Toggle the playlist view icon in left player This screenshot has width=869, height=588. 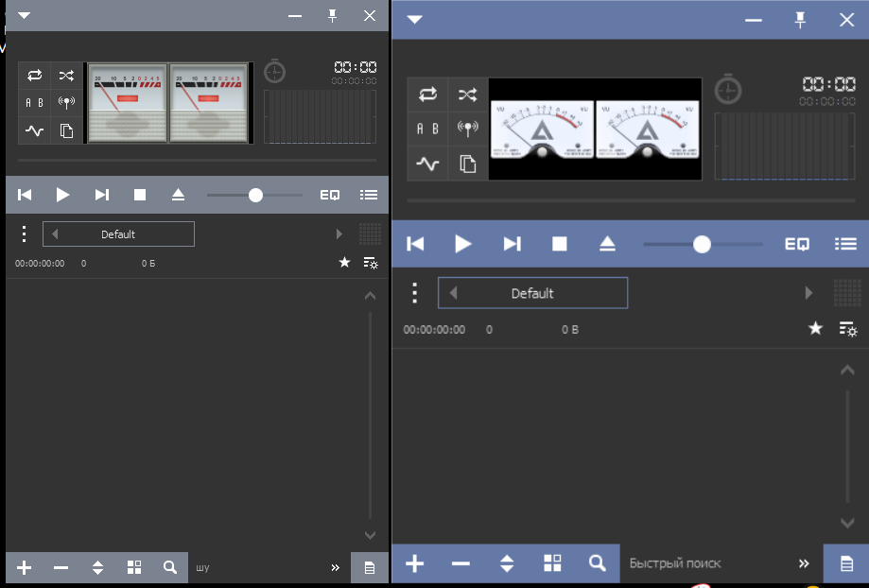point(369,195)
